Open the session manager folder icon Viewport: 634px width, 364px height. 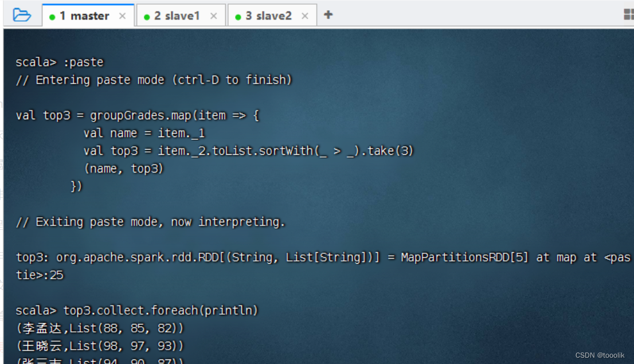21,15
